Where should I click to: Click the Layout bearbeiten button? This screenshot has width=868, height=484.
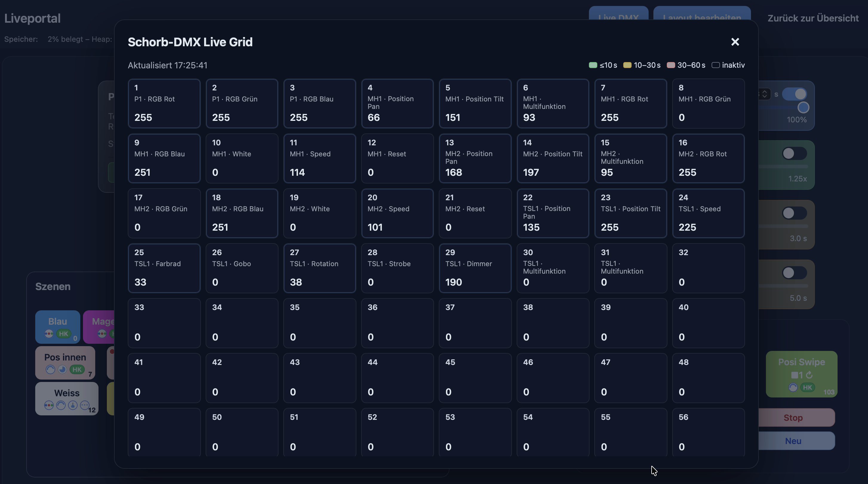(x=702, y=13)
